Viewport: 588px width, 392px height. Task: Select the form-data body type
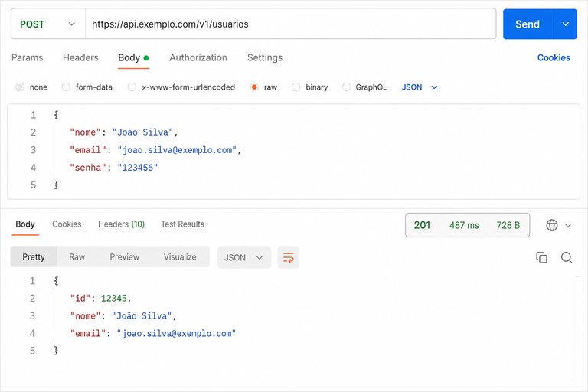tap(66, 87)
